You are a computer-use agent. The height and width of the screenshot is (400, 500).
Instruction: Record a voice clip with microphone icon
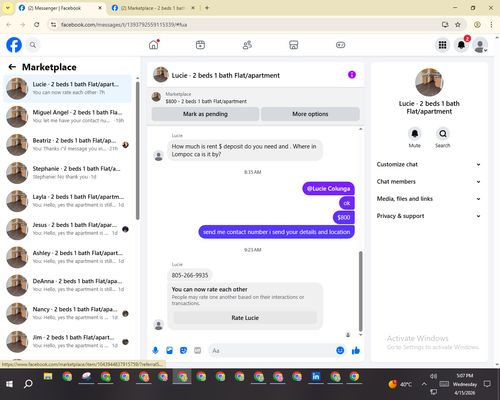(155, 350)
